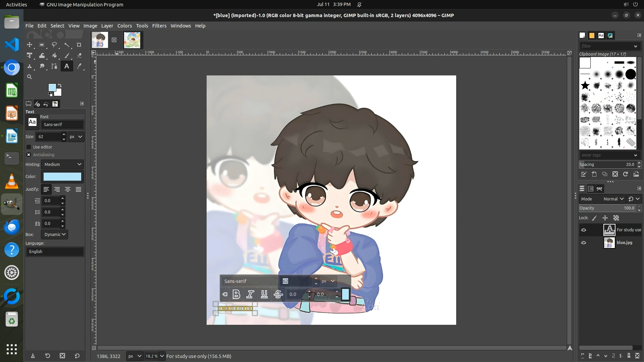Open the Box Dynamic dropdown

click(x=55, y=234)
